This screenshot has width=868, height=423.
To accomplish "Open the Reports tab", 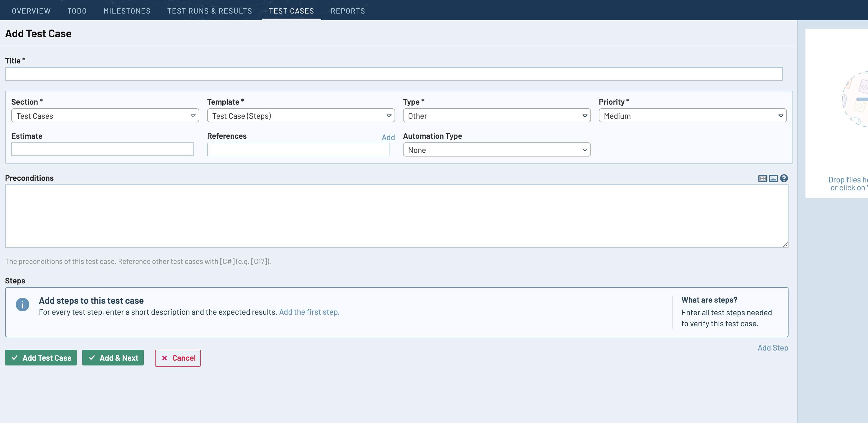I will [x=348, y=11].
